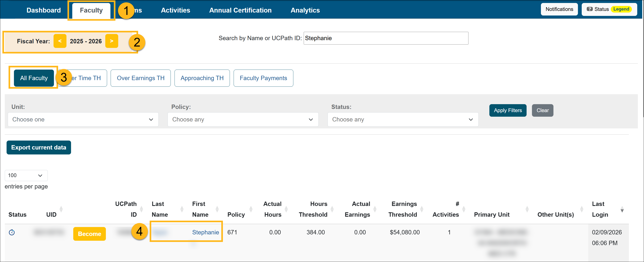Open the Dashboard tab
The height and width of the screenshot is (262, 644).
43,10
